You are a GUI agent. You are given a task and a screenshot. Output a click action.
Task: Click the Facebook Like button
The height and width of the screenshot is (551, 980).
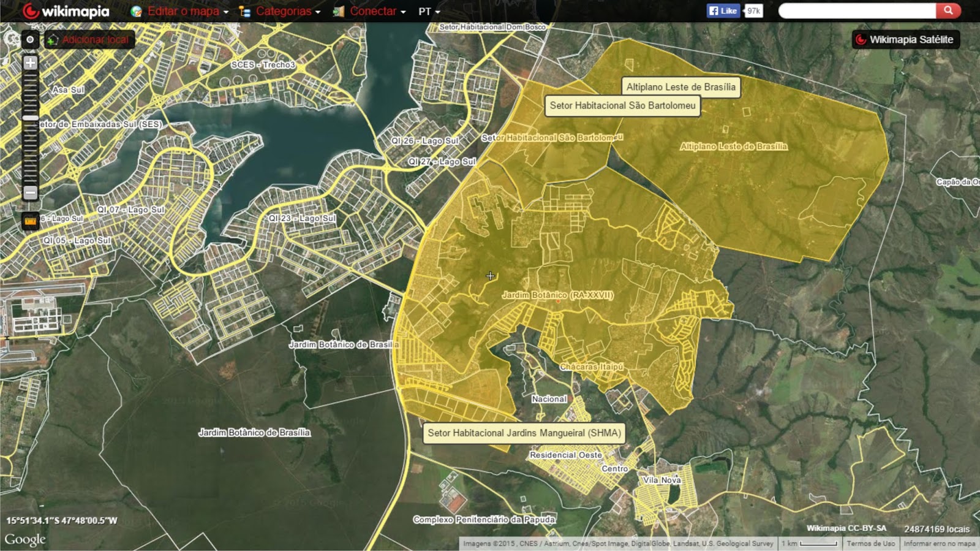(723, 10)
